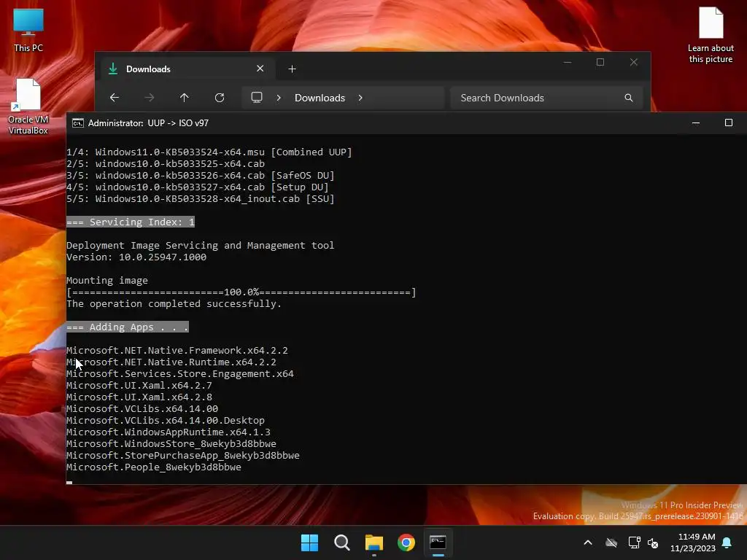The width and height of the screenshot is (747, 560).
Task: Open Google Chrome from taskbar
Action: pyautogui.click(x=406, y=542)
